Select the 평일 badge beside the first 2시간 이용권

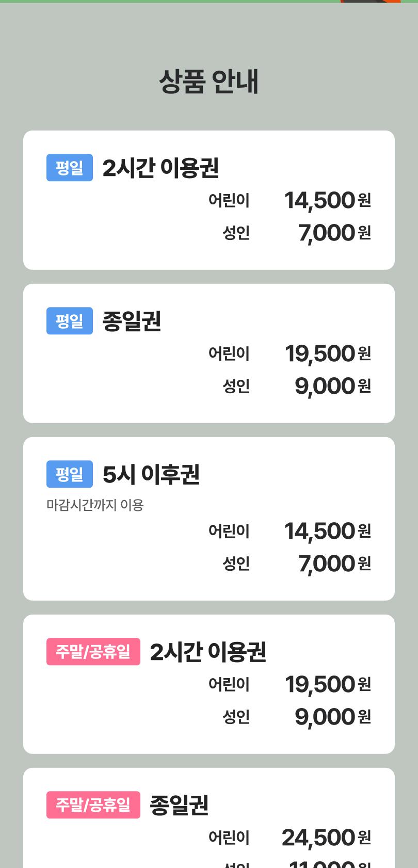(x=70, y=168)
